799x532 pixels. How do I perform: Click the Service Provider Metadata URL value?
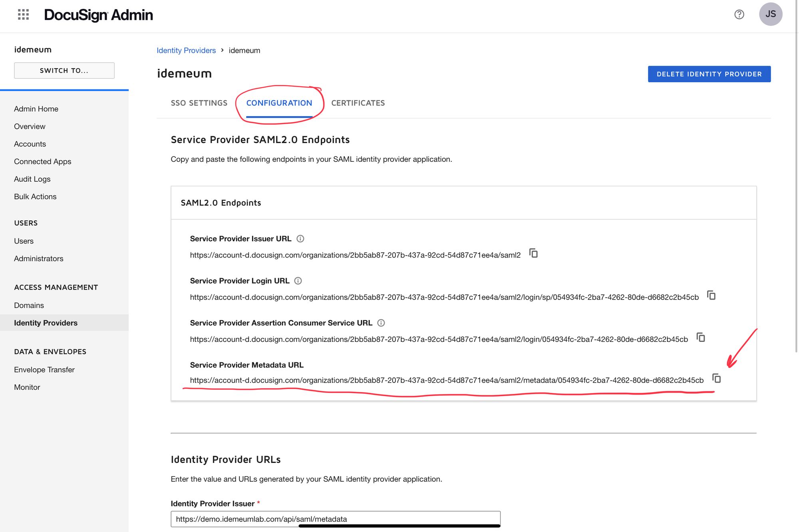point(447,380)
